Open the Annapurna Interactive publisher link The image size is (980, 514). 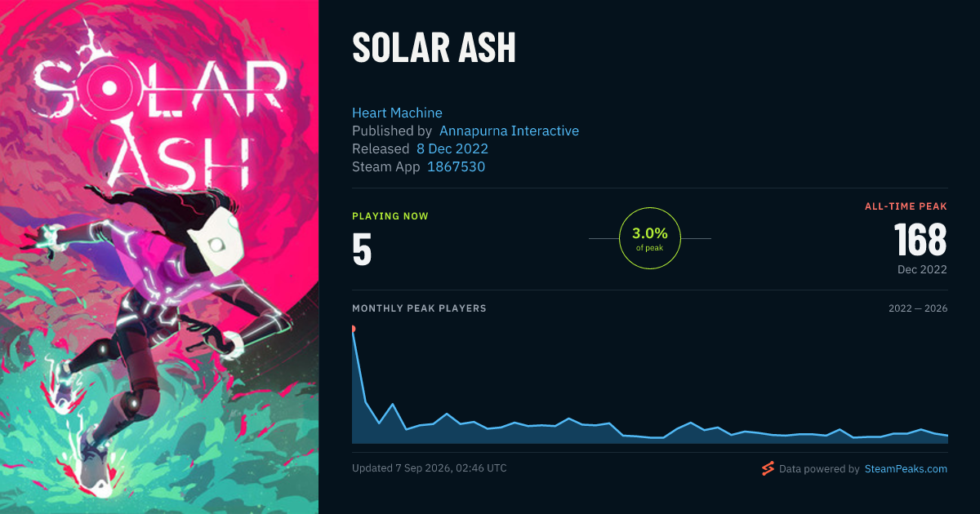509,131
